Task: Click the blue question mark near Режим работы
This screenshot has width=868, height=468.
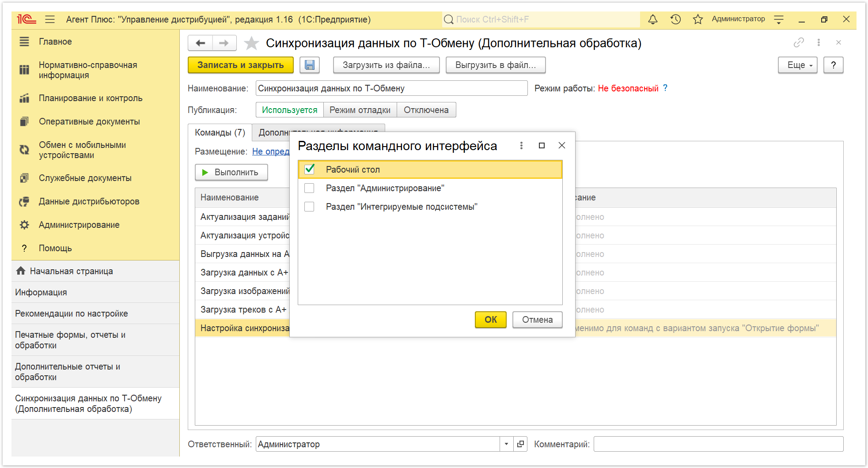Action: (665, 88)
